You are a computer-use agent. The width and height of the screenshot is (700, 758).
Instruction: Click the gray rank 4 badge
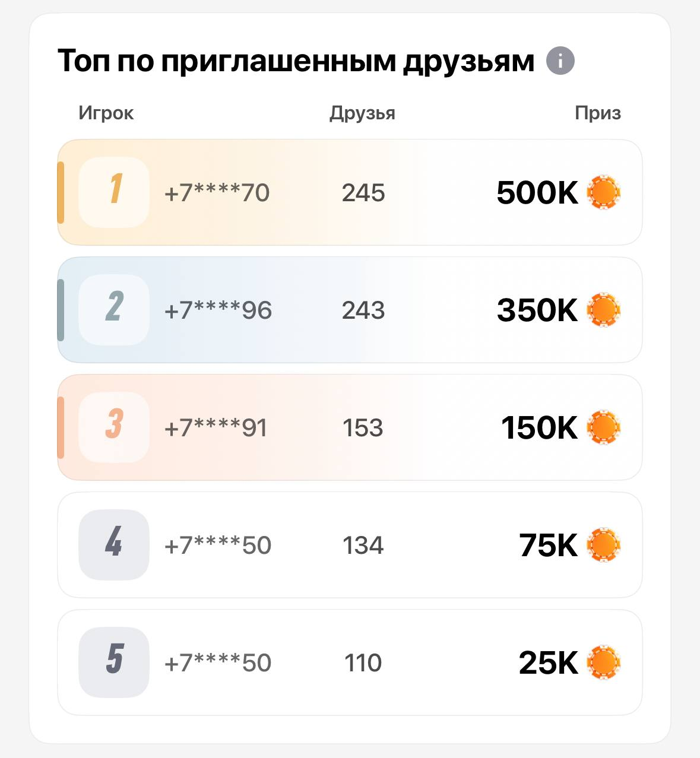coord(114,545)
